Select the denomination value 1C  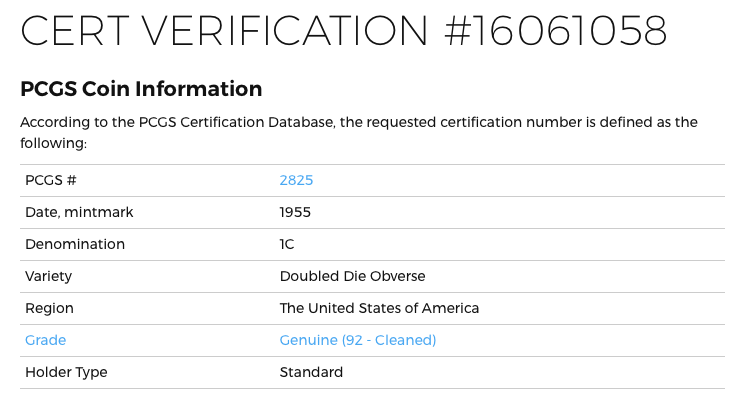point(287,244)
